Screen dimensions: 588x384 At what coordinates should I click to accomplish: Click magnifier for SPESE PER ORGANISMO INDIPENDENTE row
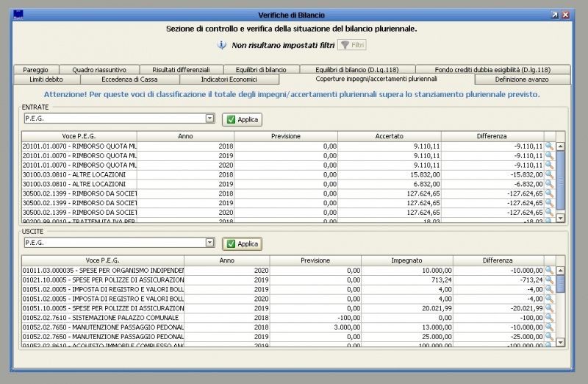pos(548,271)
